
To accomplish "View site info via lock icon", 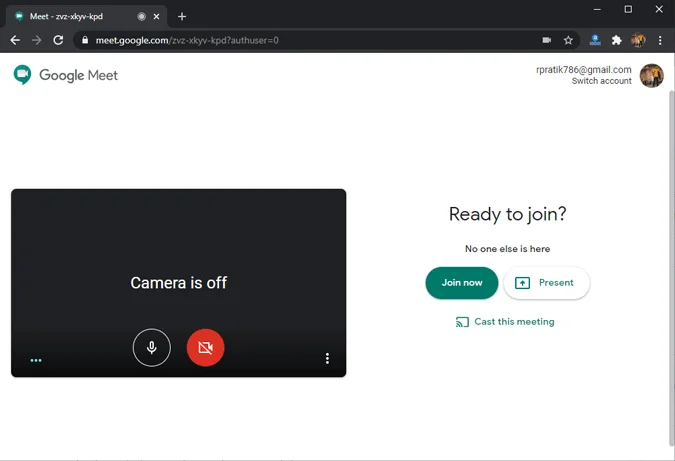I will [85, 40].
